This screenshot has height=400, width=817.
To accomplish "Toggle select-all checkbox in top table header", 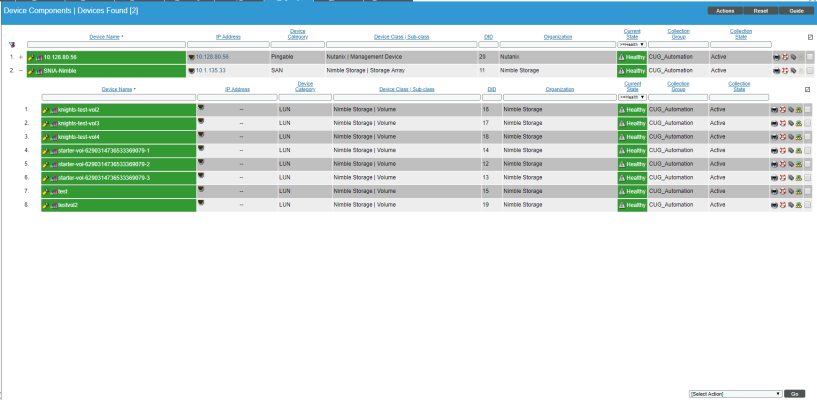I will (x=810, y=38).
